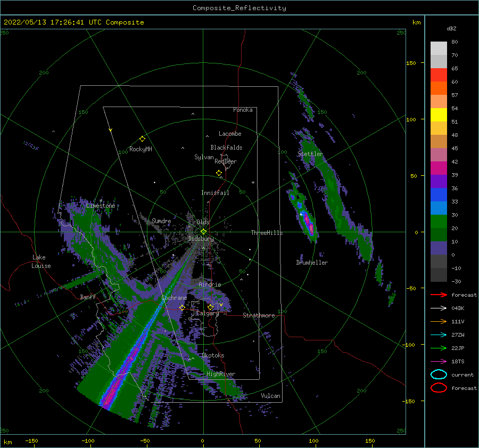
Task: Click the yellow diamond marker near RedDeer
Action: click(219, 173)
